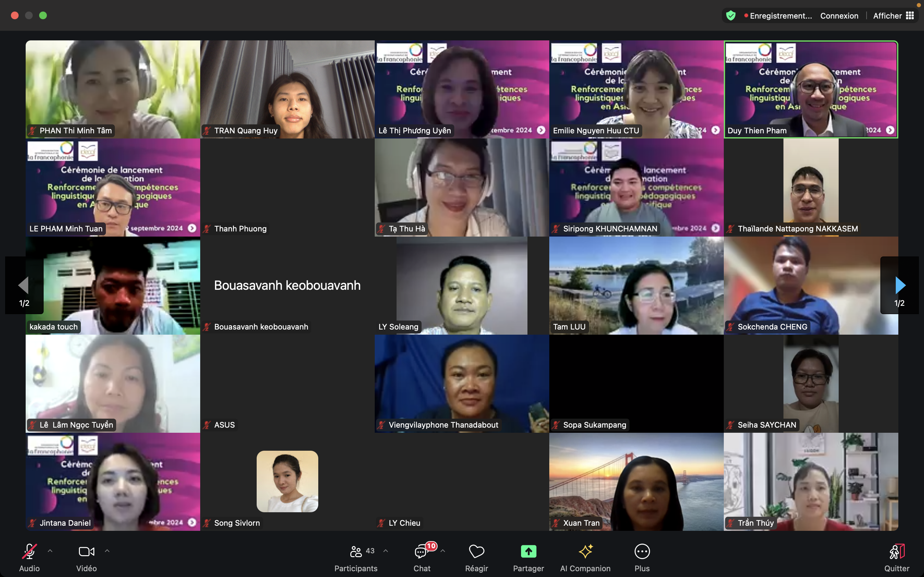The width and height of the screenshot is (924, 577).
Task: Open the Chat with 10 unread messages
Action: (x=422, y=552)
